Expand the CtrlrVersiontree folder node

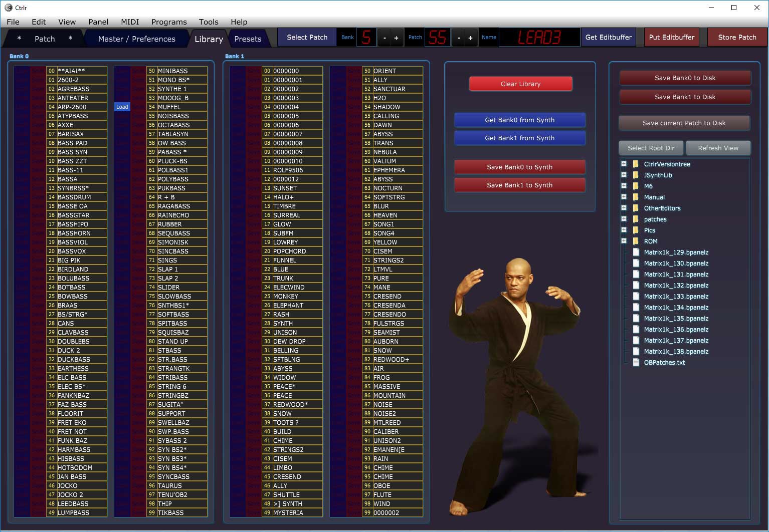(624, 164)
